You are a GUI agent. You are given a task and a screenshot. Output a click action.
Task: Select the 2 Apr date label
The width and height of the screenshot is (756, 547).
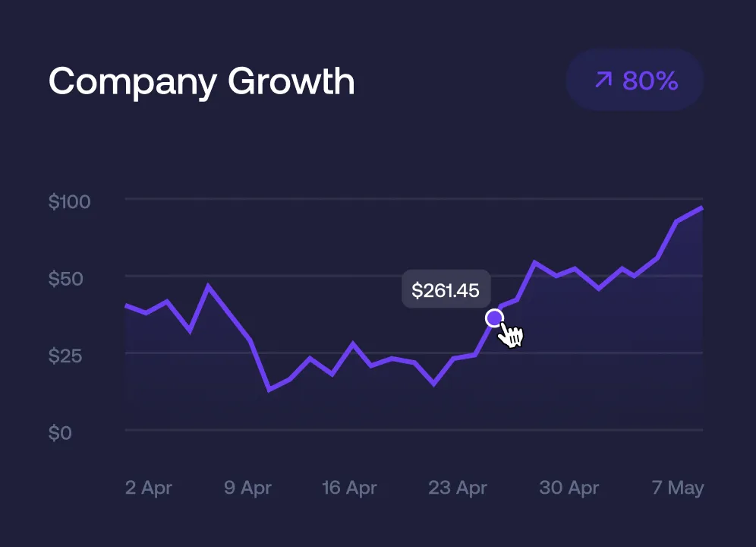click(x=149, y=488)
